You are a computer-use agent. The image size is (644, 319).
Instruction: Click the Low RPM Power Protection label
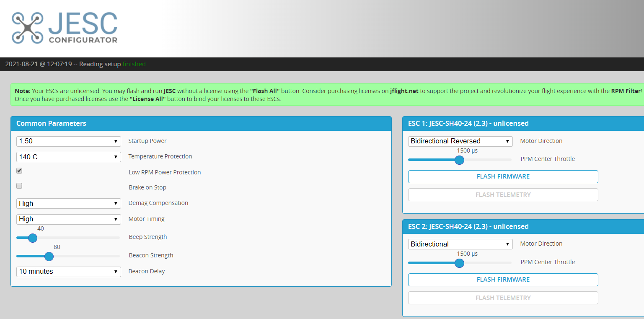tap(165, 172)
